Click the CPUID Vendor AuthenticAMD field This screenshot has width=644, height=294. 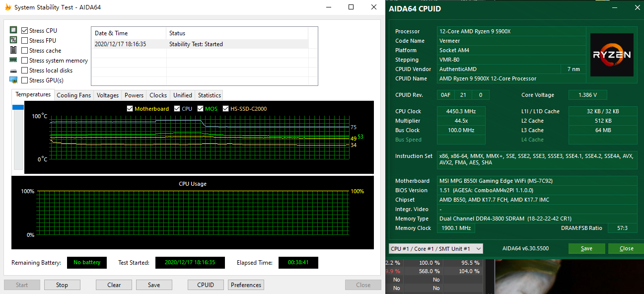pyautogui.click(x=499, y=69)
